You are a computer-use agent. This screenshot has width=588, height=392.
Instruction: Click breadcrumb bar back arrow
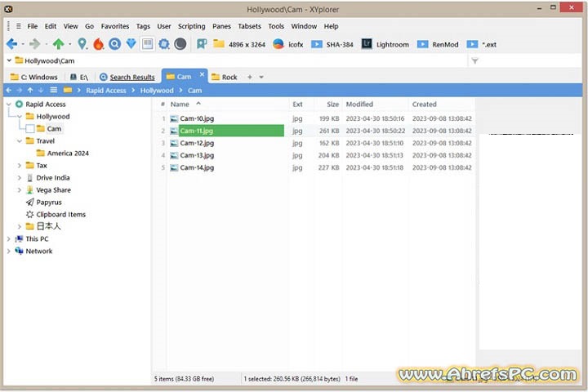pyautogui.click(x=9, y=91)
